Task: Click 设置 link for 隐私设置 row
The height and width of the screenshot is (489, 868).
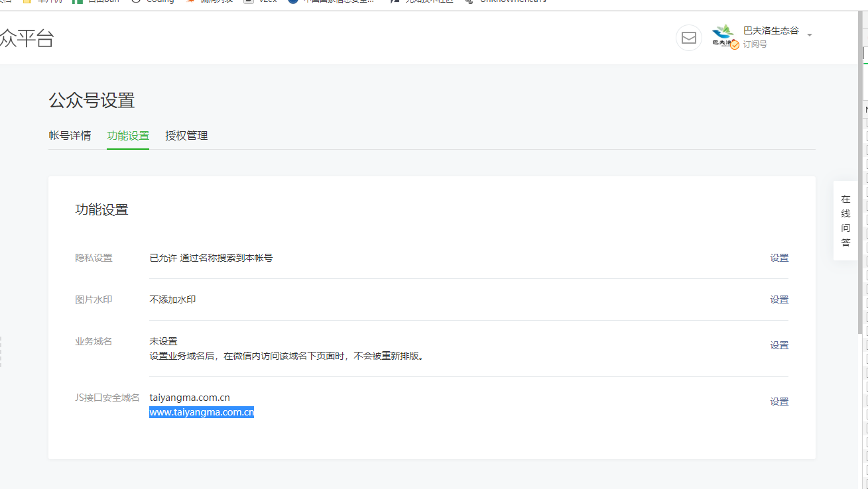Action: point(779,258)
